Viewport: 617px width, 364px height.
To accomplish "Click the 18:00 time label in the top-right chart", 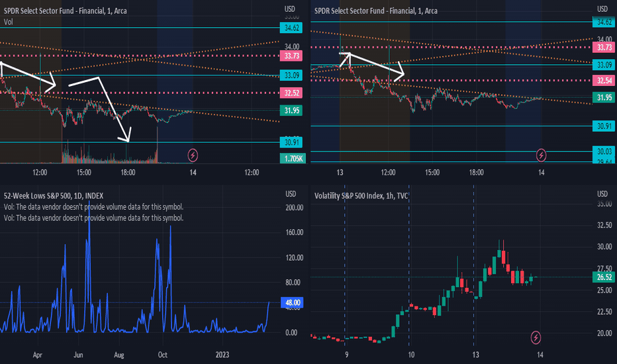I will [x=476, y=172].
